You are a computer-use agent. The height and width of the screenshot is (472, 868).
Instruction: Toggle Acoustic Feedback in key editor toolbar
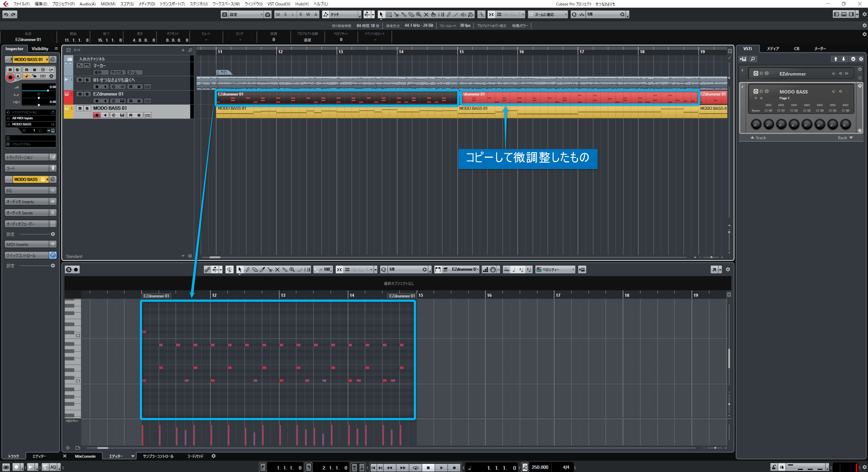(229, 269)
